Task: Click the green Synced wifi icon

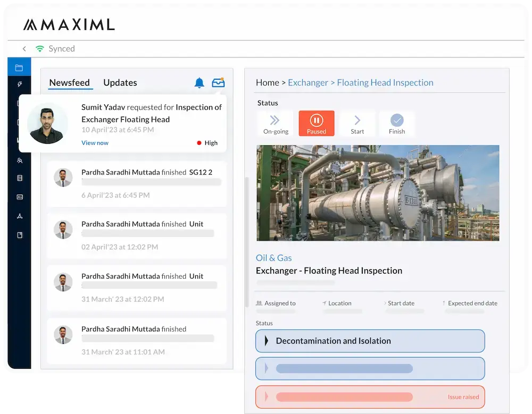Action: pos(40,48)
